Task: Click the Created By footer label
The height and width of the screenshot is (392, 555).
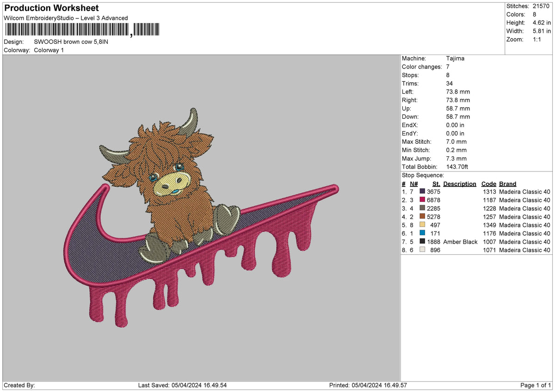Action: [19, 386]
